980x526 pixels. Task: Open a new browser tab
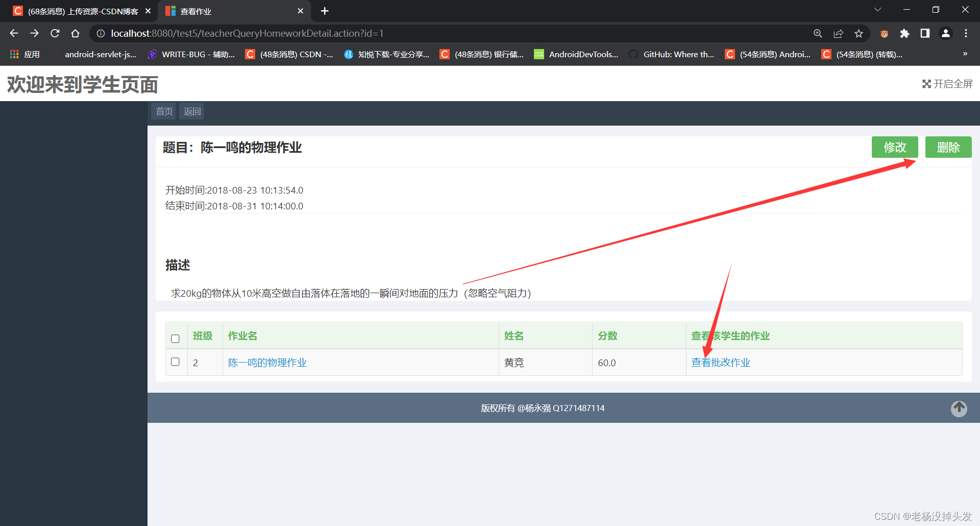(x=325, y=11)
